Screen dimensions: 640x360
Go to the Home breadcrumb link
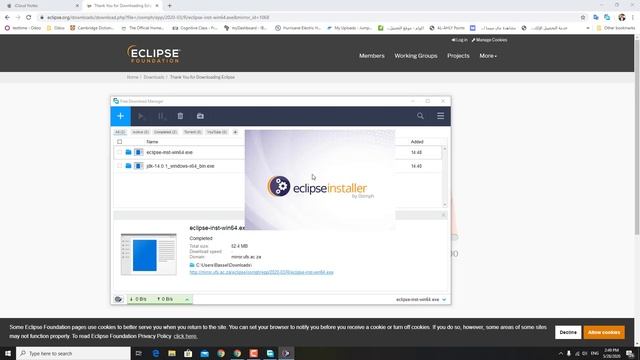coord(132,77)
